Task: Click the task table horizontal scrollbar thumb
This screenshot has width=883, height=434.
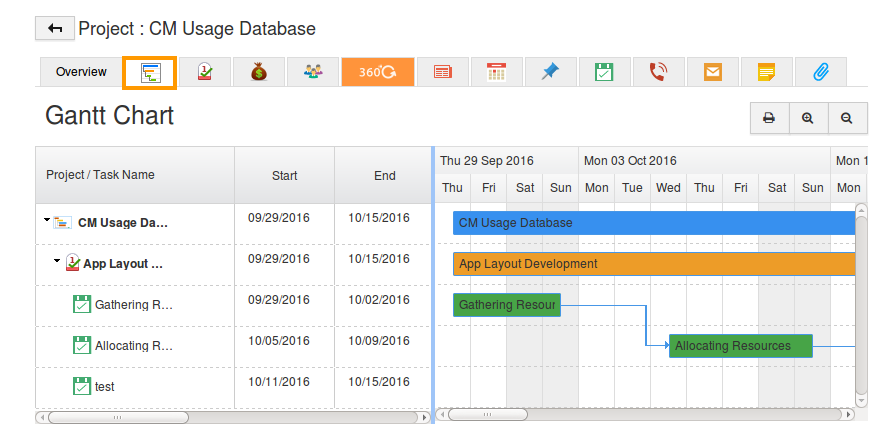Action: click(x=118, y=417)
